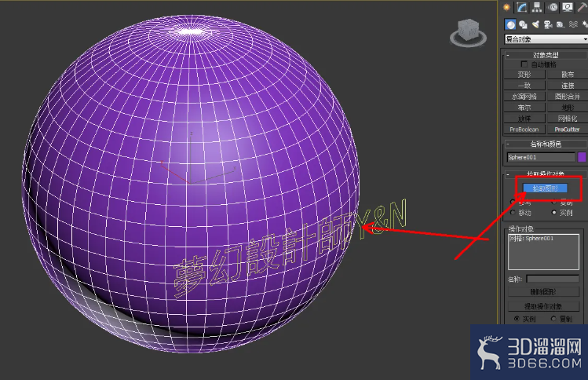Click the ProCutter button
This screenshot has height=380, width=588.
[x=568, y=129]
